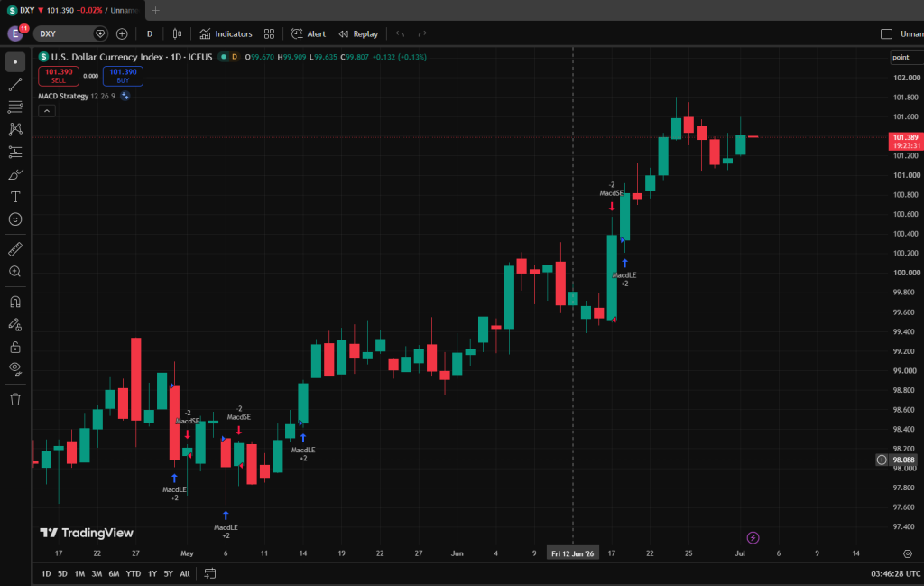The height and width of the screenshot is (586, 924).
Task: Click the Alert button
Action: 309,34
